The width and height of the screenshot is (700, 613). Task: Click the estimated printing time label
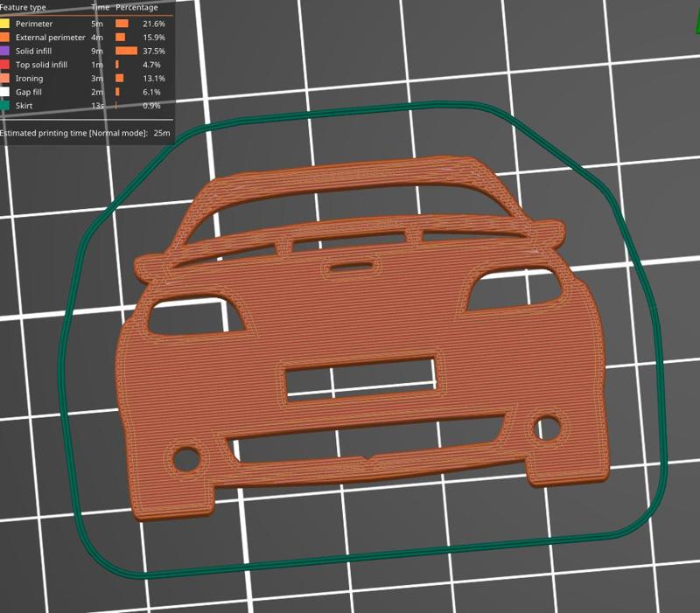[83, 132]
